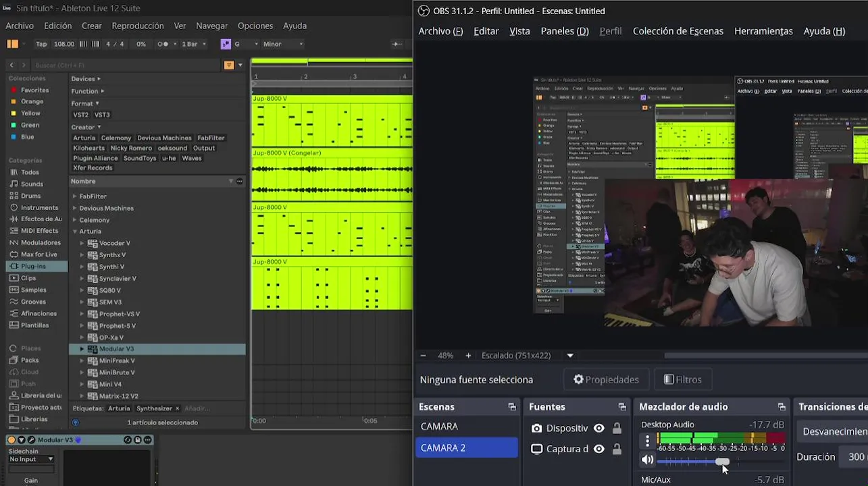Fold the Modular V3 device triangle
The image size is (868, 486).
(21, 439)
